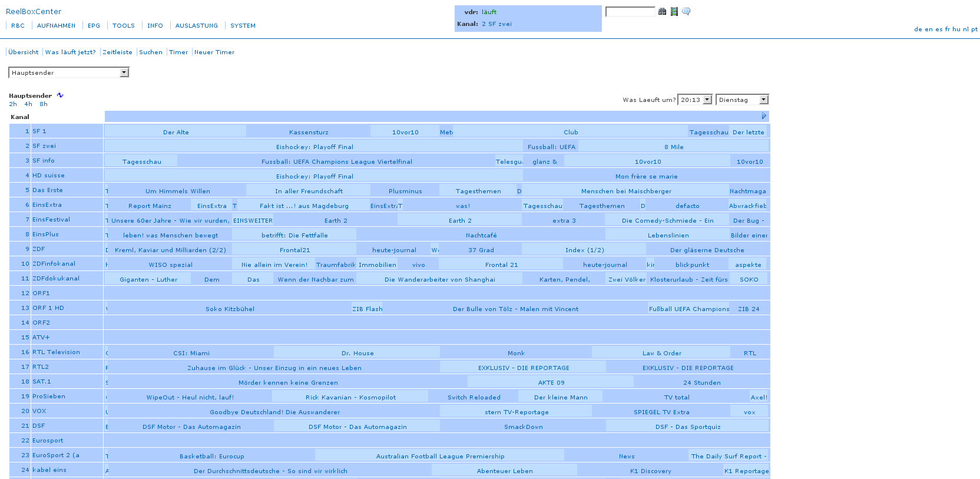
Task: Open 'Mon frère se marie' on HD suisse
Action: [647, 177]
